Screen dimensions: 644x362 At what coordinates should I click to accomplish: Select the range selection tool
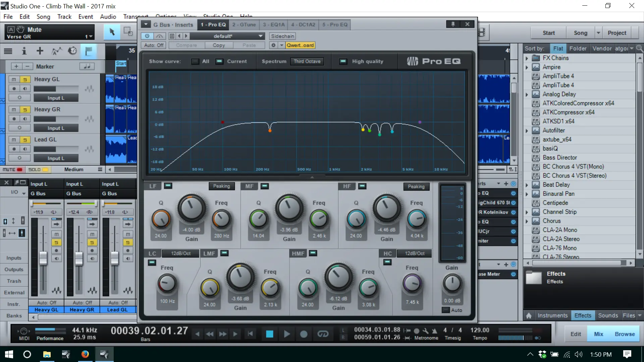(x=128, y=32)
